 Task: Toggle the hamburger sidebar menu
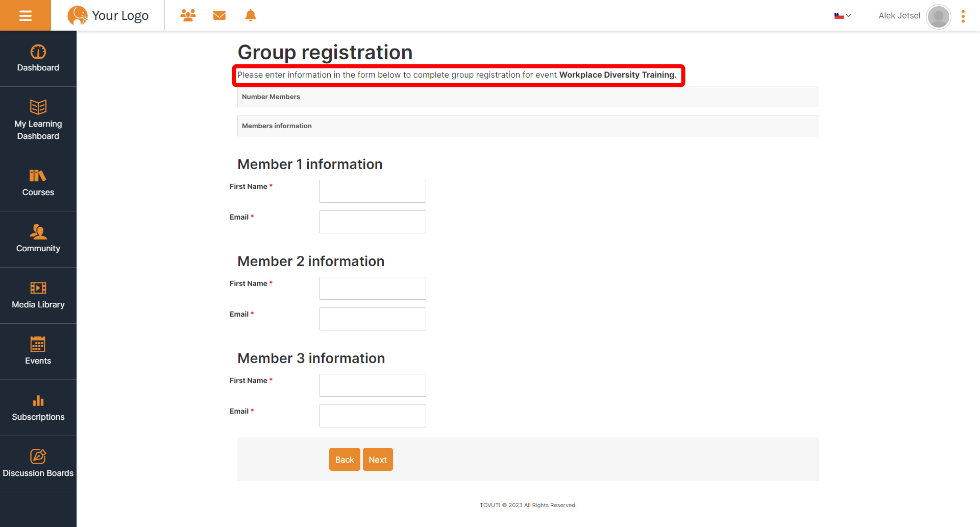point(26,15)
